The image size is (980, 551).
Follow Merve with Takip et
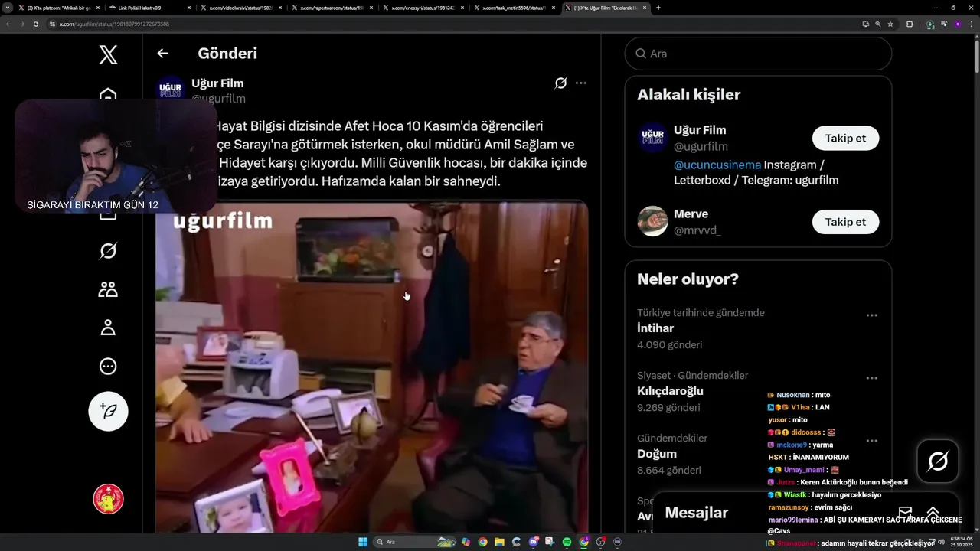[x=845, y=221]
